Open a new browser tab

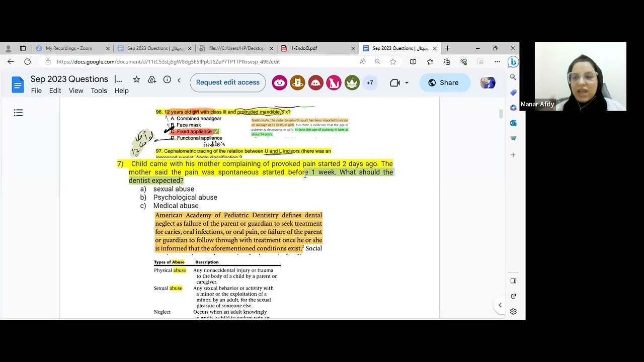point(447,48)
